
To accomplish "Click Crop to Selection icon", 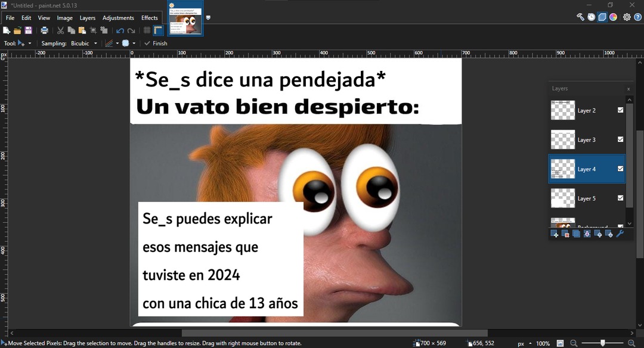I will [93, 30].
